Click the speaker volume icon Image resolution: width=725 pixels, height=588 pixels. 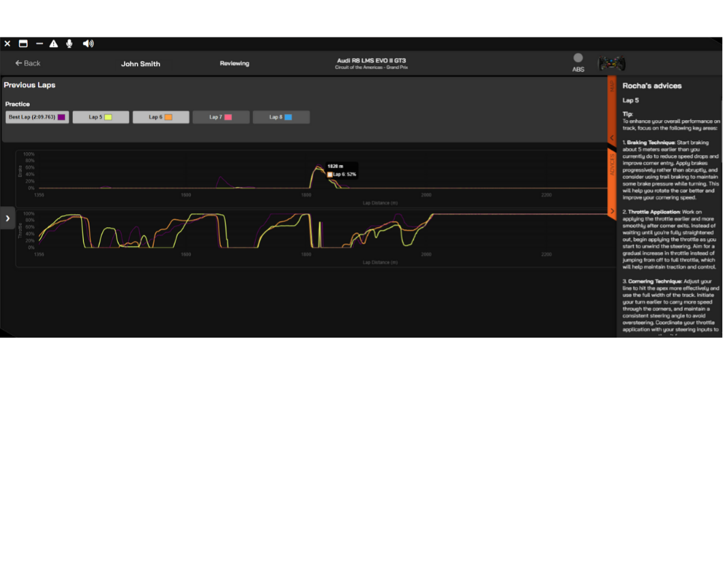pos(87,43)
